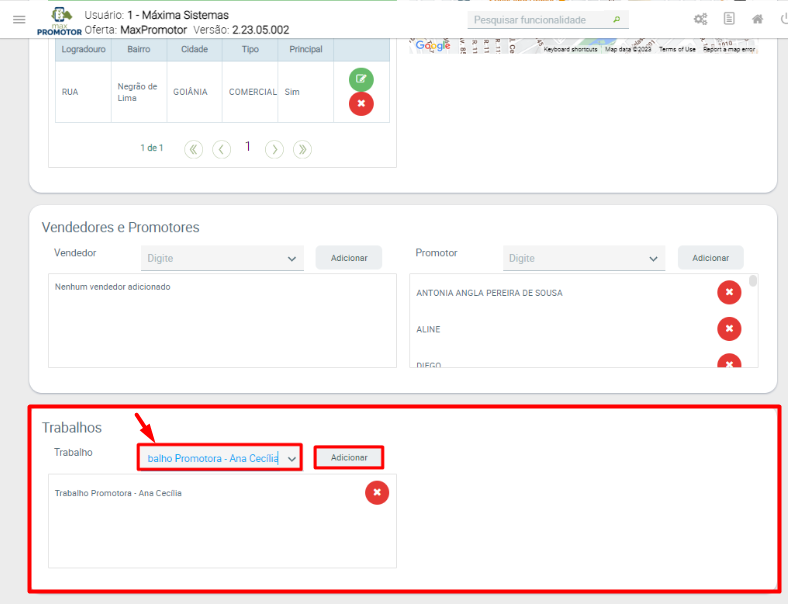The image size is (788, 604).
Task: Go to home icon
Action: click(x=757, y=19)
